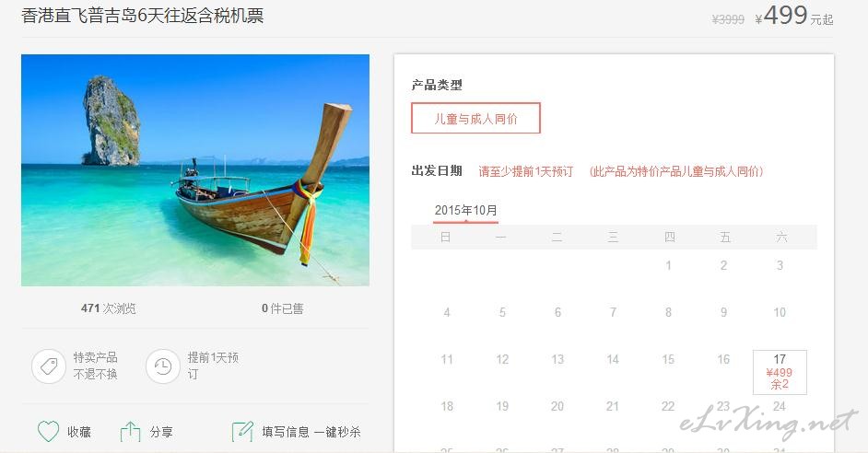Select October 24 in the calendar

(x=780, y=407)
